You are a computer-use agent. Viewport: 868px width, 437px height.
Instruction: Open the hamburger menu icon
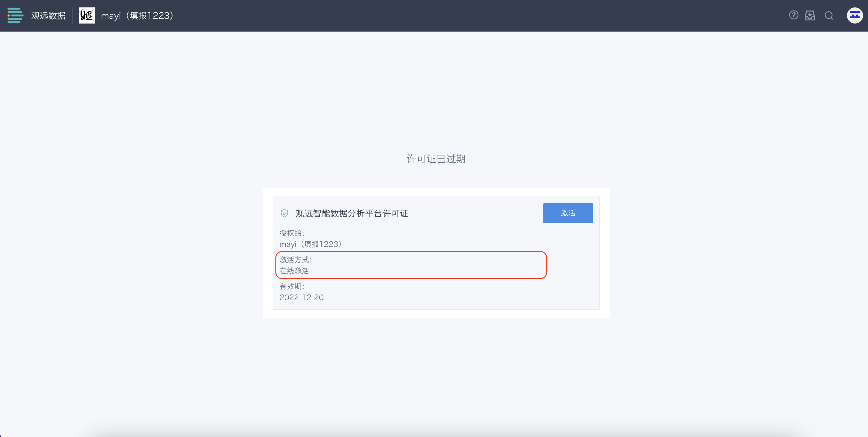tap(15, 15)
